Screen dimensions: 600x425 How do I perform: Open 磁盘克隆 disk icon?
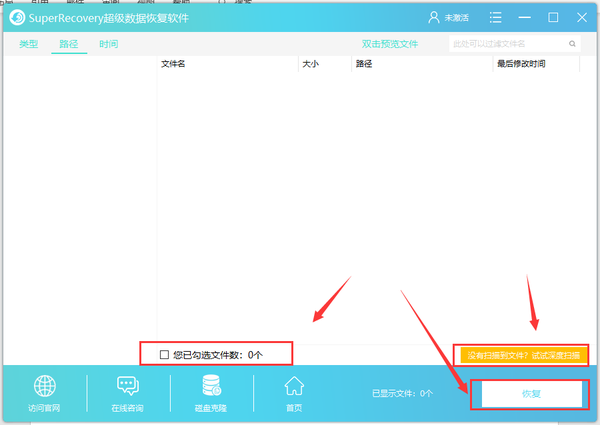211,385
